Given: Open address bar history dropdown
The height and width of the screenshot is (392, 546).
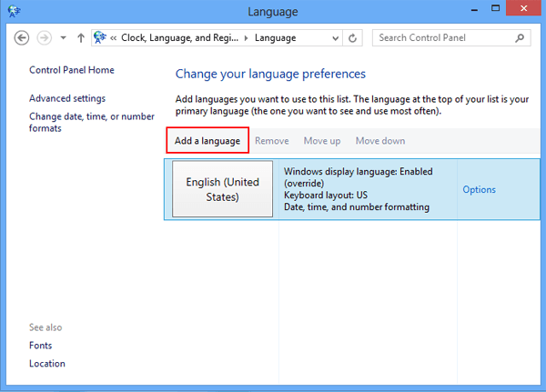Looking at the screenshot, I should click(335, 38).
